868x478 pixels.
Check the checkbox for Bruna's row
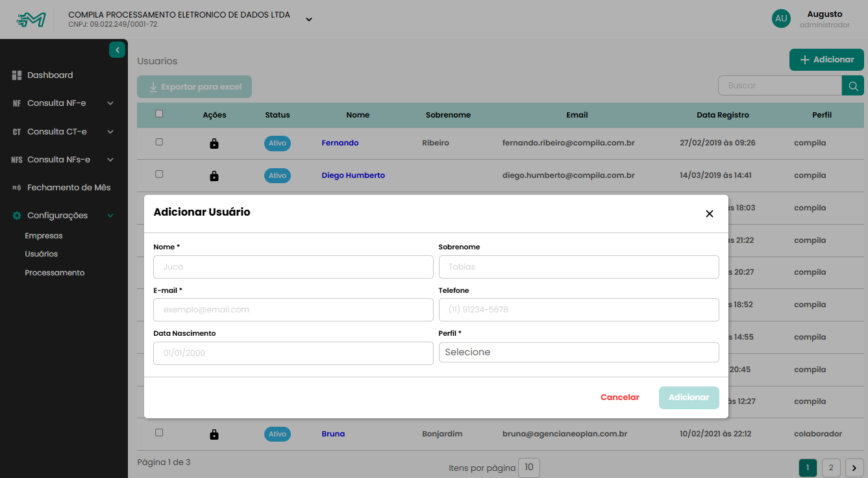(x=159, y=433)
